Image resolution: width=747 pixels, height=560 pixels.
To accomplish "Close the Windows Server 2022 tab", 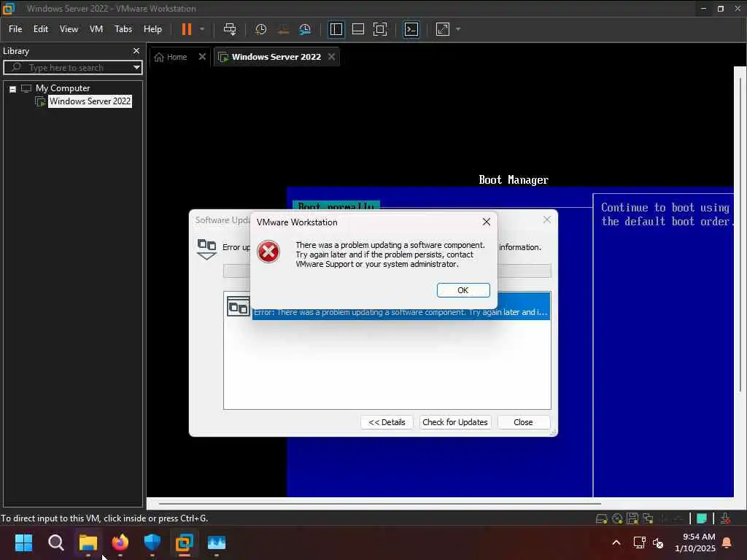I will click(x=332, y=57).
